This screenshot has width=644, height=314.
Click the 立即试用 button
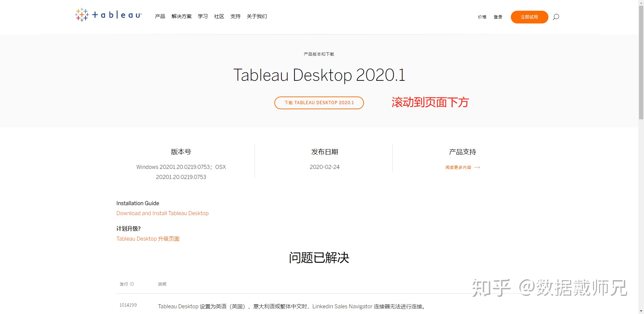click(x=529, y=17)
